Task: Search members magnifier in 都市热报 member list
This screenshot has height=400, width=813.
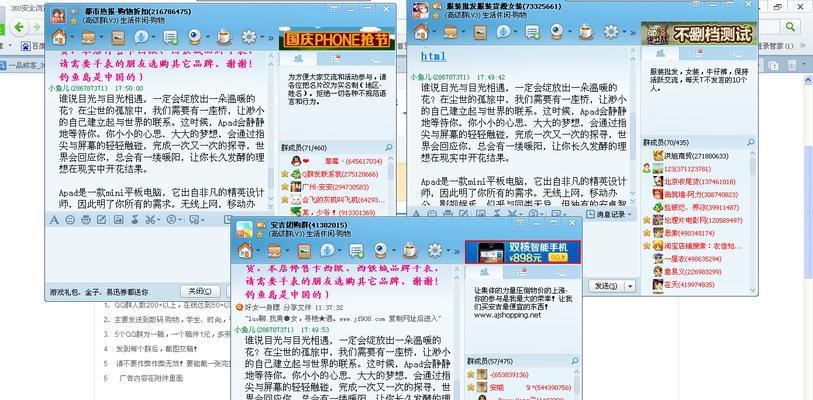Action: [x=388, y=148]
